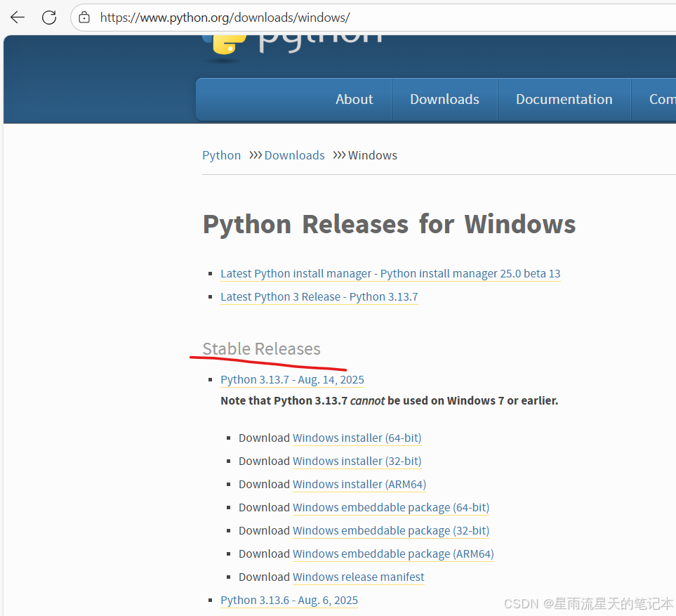Download Windows installer (ARM64)
This screenshot has height=616, width=676.
coord(359,485)
